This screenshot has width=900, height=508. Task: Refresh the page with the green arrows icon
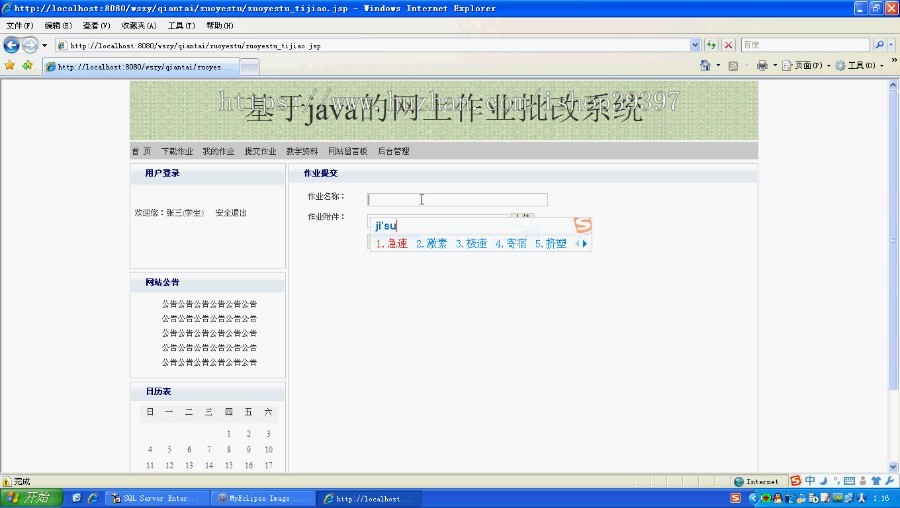point(711,45)
